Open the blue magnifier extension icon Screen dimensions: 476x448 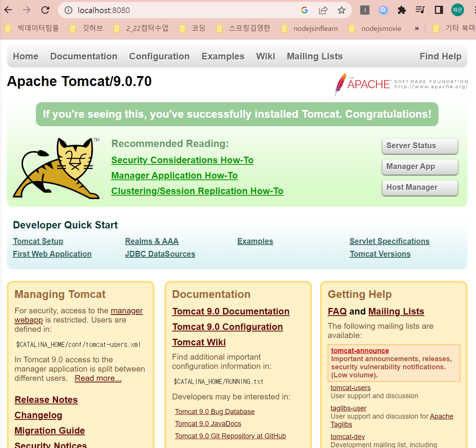coord(383,10)
